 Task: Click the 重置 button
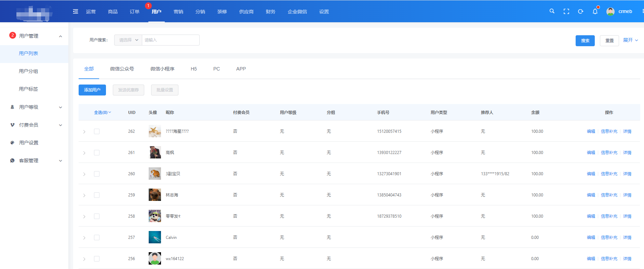tap(609, 40)
